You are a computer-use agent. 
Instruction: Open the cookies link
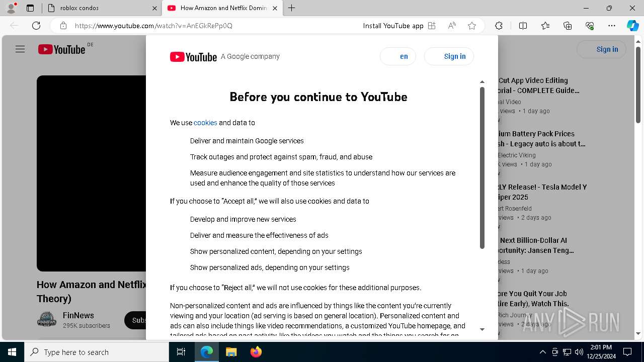tap(205, 123)
